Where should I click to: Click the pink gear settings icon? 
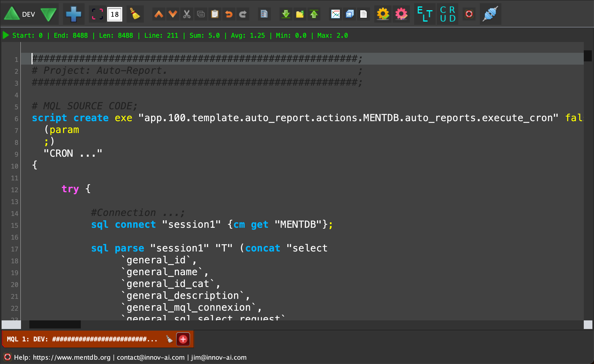(401, 14)
